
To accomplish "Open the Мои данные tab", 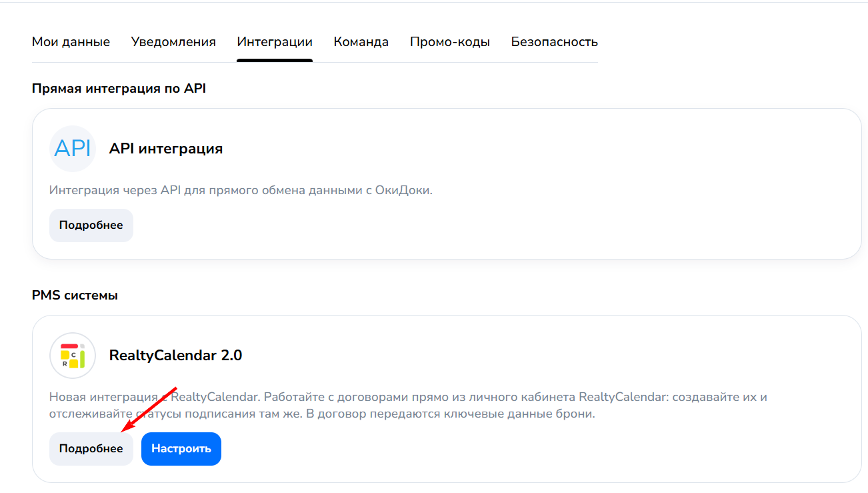I will (71, 42).
